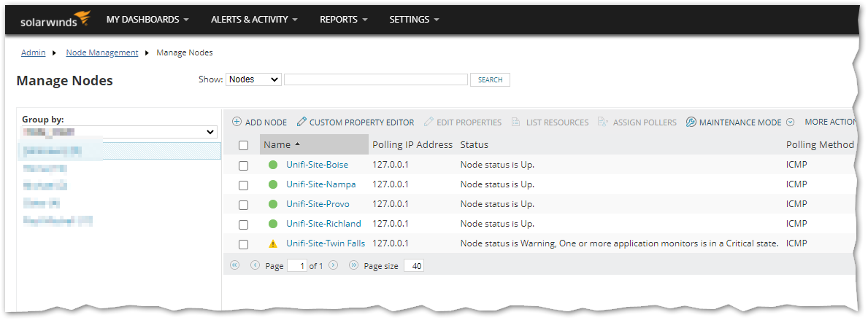The width and height of the screenshot is (868, 320).
Task: Click into the node search text field
Action: click(376, 79)
